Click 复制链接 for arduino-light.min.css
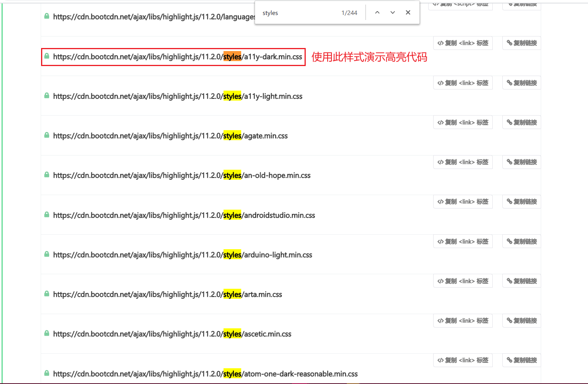This screenshot has height=384, width=588. (x=521, y=241)
